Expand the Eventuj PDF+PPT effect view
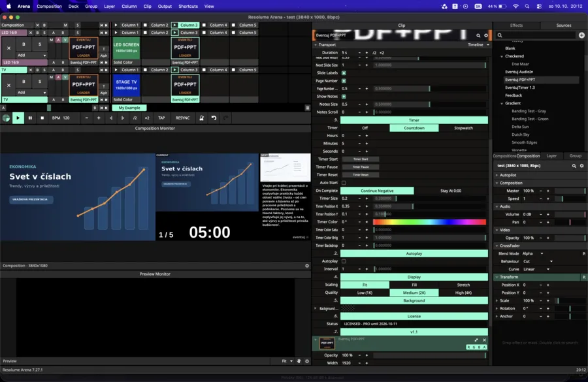 pyautogui.click(x=476, y=340)
